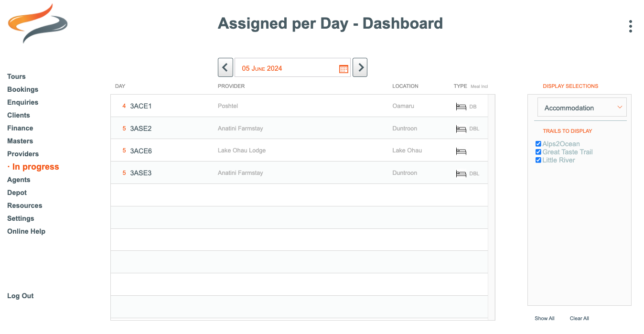Open the Agents section

click(x=19, y=180)
